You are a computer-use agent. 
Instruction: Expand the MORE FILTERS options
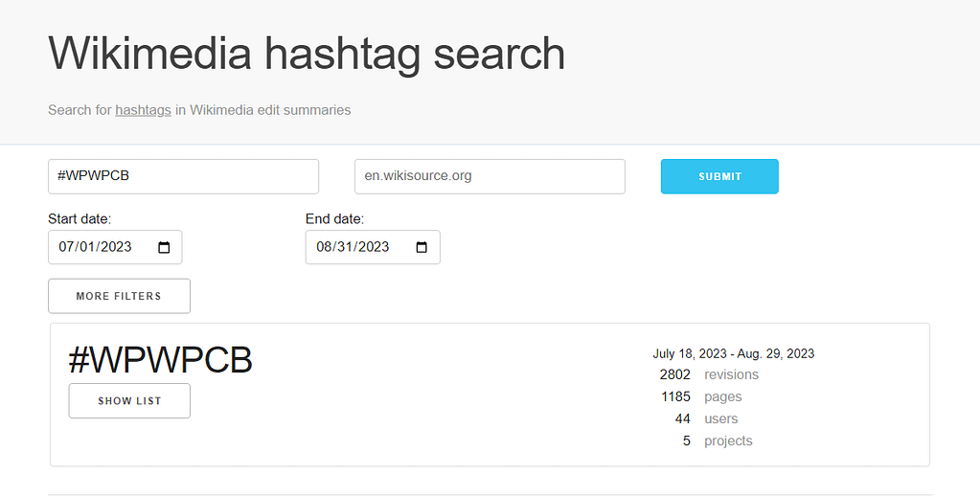[119, 296]
